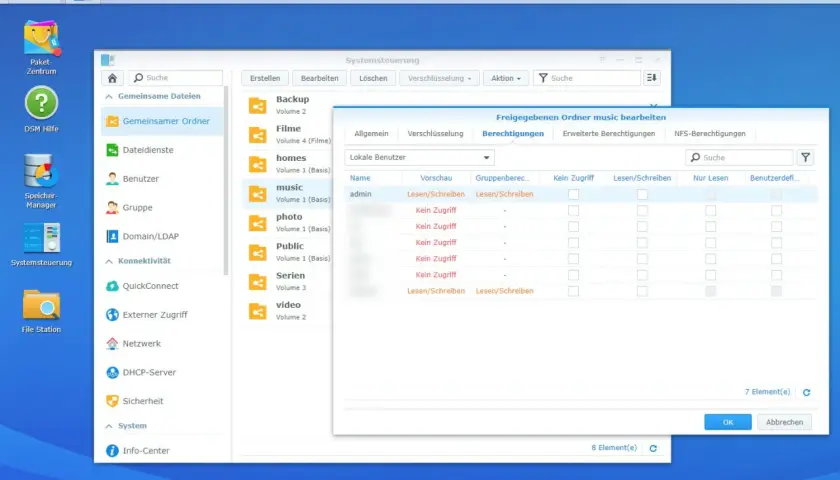Open File Station desktop icon
Viewport: 840px width, 480px height.
[41, 311]
